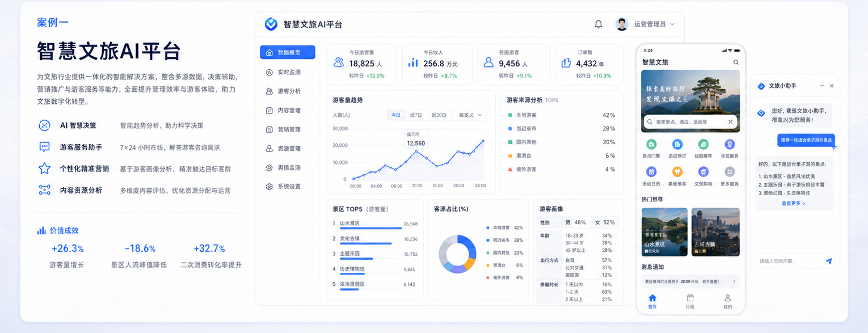Image resolution: width=868 pixels, height=333 pixels.
Task: Click the 舆情监测 icon in sidebar
Action: (x=269, y=168)
